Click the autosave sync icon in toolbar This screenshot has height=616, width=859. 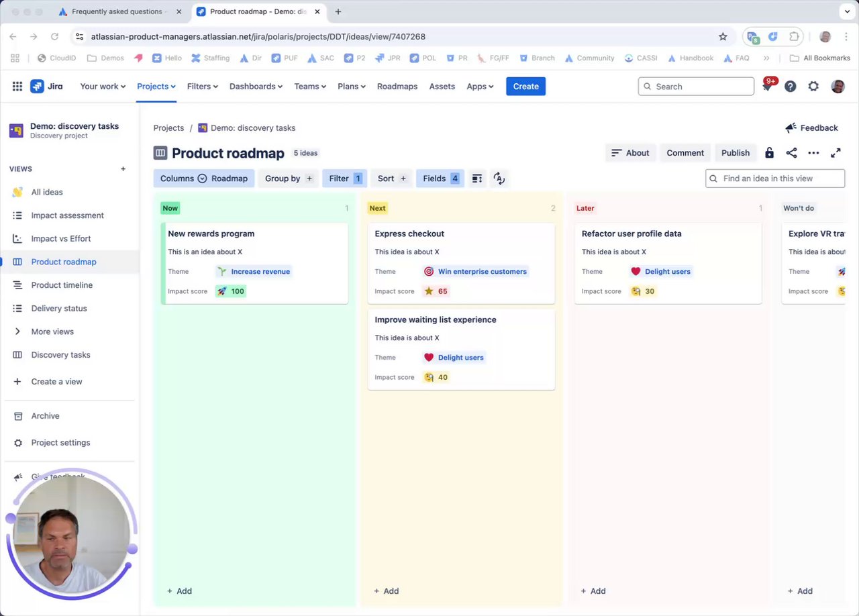(499, 178)
